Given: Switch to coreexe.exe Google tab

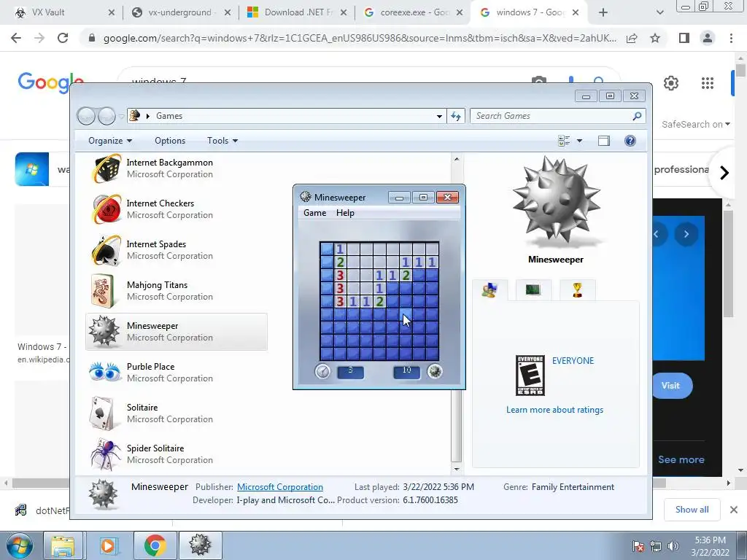Looking at the screenshot, I should click(414, 12).
